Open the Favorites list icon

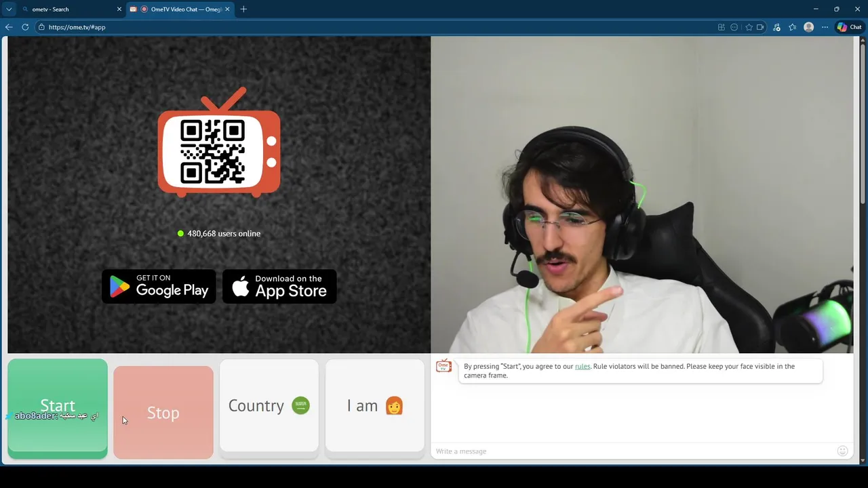[792, 27]
